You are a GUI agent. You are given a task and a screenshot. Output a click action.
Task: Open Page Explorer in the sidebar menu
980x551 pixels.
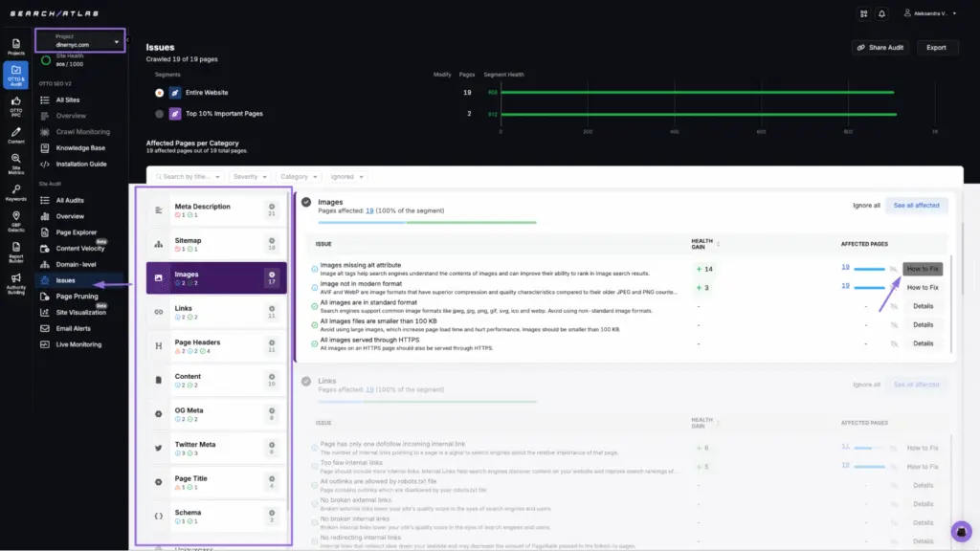coord(76,232)
